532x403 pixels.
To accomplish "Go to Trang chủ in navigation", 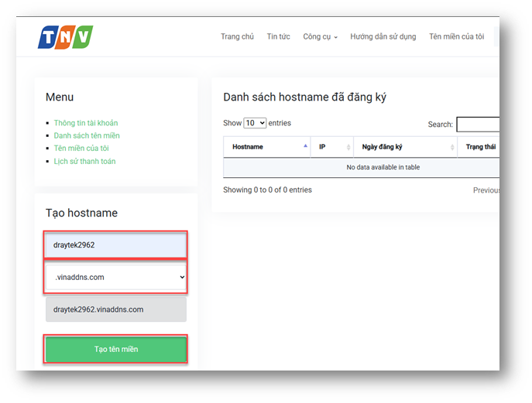I will (x=237, y=36).
